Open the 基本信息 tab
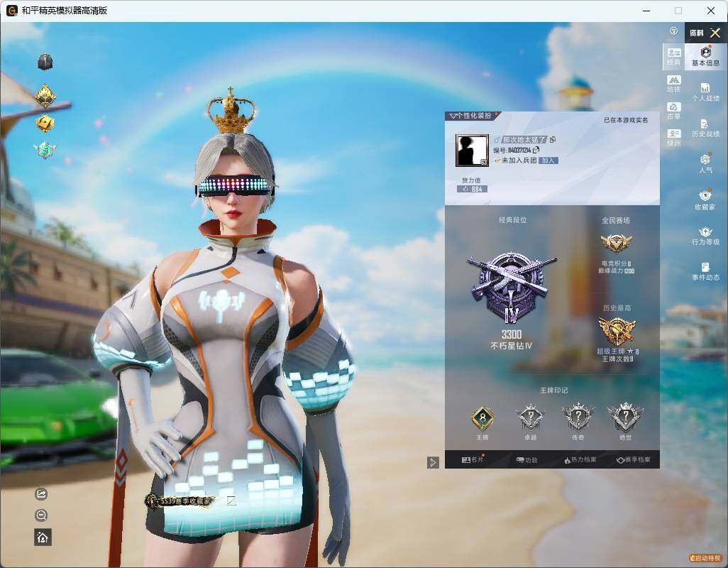The height and width of the screenshot is (568, 728). [x=705, y=56]
